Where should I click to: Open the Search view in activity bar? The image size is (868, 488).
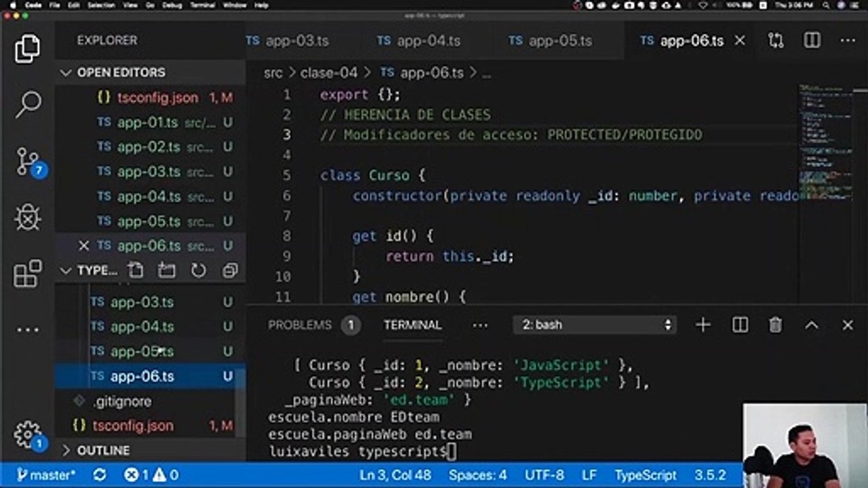(27, 104)
